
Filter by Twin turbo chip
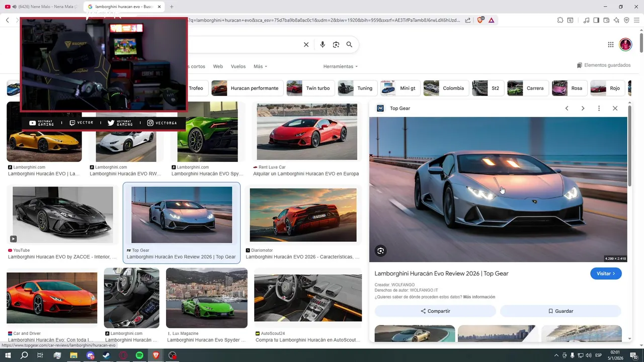pos(310,88)
